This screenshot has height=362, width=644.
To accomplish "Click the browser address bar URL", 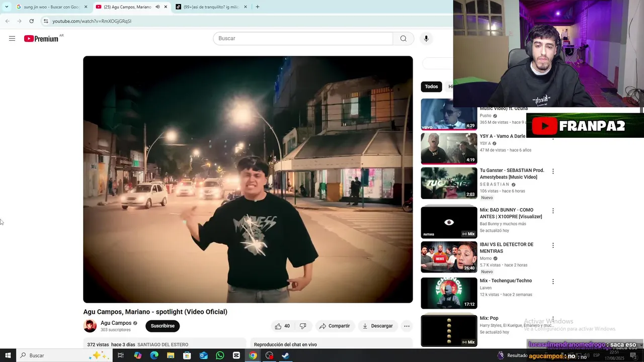I will (92, 21).
